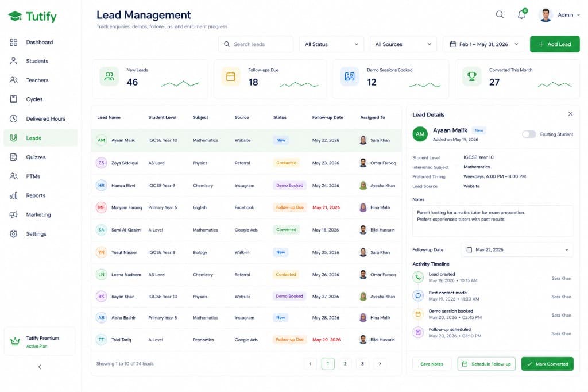Go to Marketing menu label
Image resolution: width=588 pixels, height=392 pixels.
pos(38,214)
